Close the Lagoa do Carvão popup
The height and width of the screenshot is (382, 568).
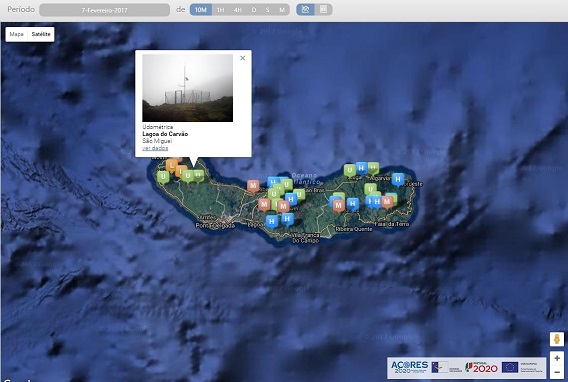click(243, 58)
